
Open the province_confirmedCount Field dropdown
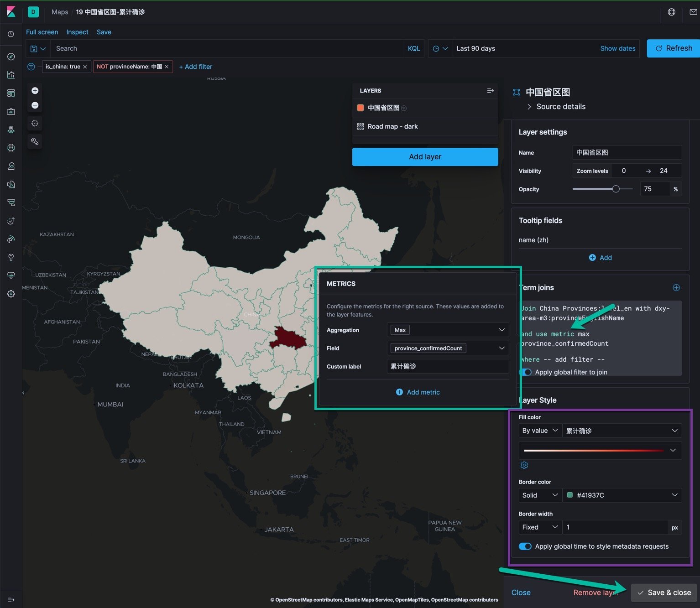click(x=447, y=348)
